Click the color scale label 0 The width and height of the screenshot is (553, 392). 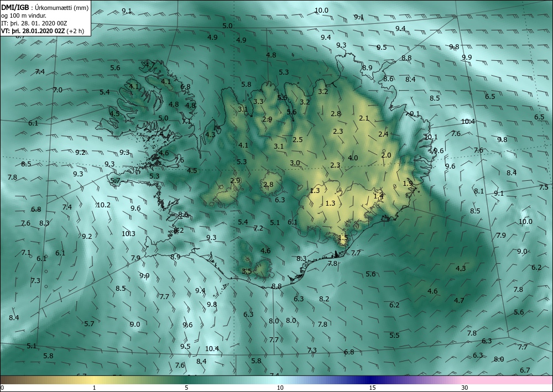(x=2, y=388)
